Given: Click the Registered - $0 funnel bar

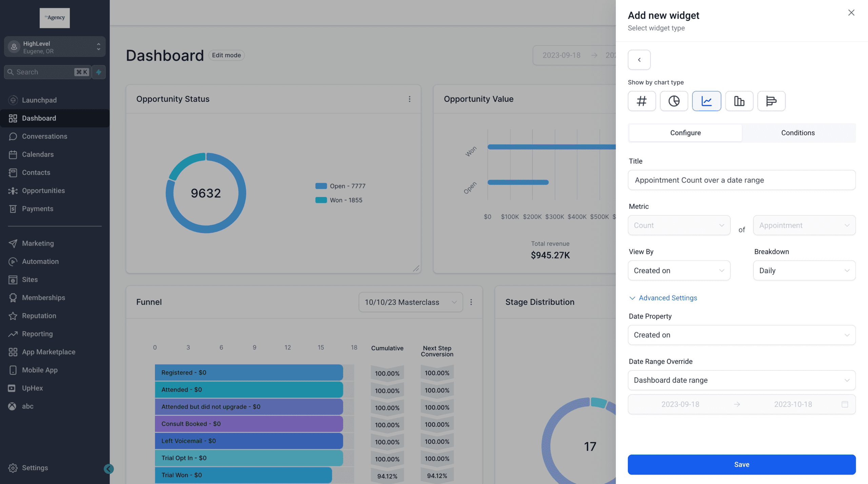Looking at the screenshot, I should pos(249,372).
